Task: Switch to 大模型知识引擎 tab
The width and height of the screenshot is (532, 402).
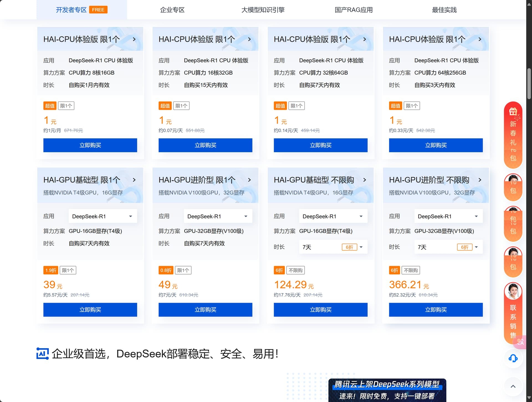Action: tap(263, 10)
